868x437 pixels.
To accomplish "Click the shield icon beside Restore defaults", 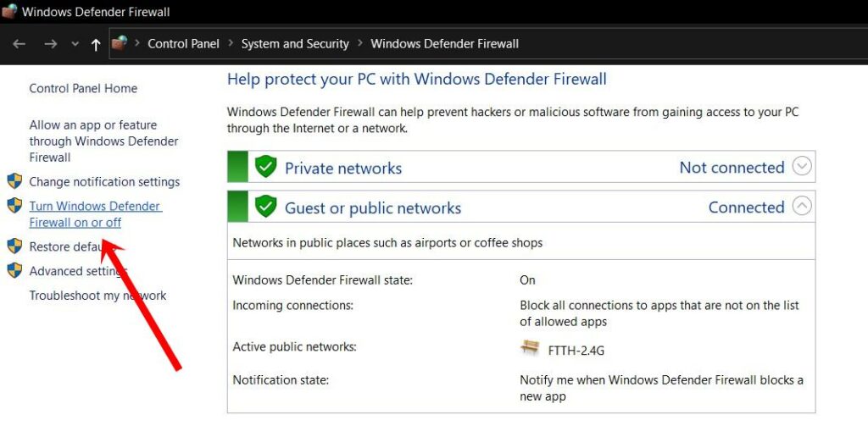I will [x=14, y=246].
